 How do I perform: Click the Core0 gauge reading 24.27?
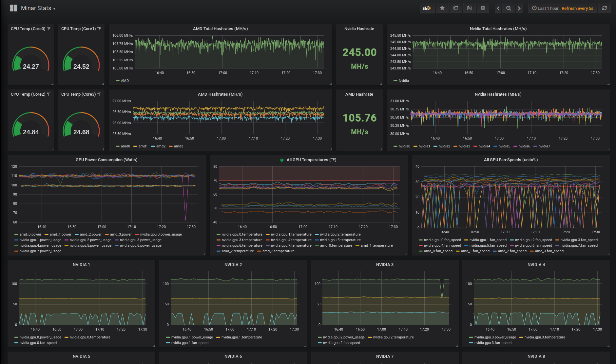31,67
